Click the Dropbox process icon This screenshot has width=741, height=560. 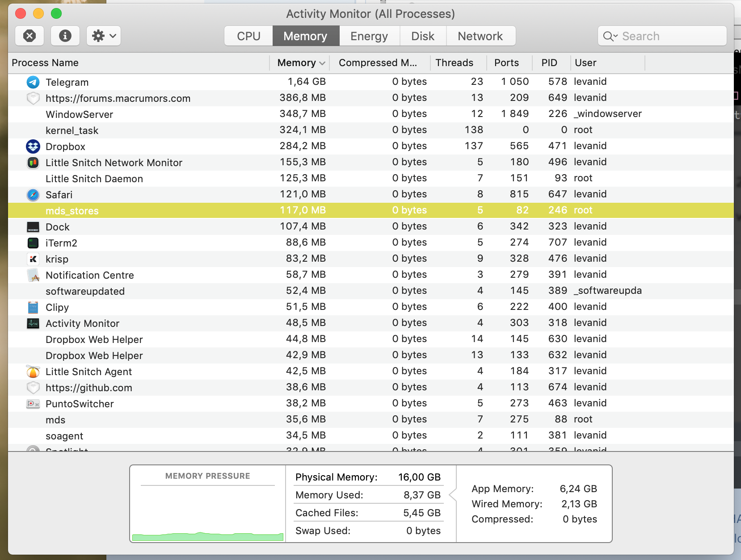click(x=33, y=146)
